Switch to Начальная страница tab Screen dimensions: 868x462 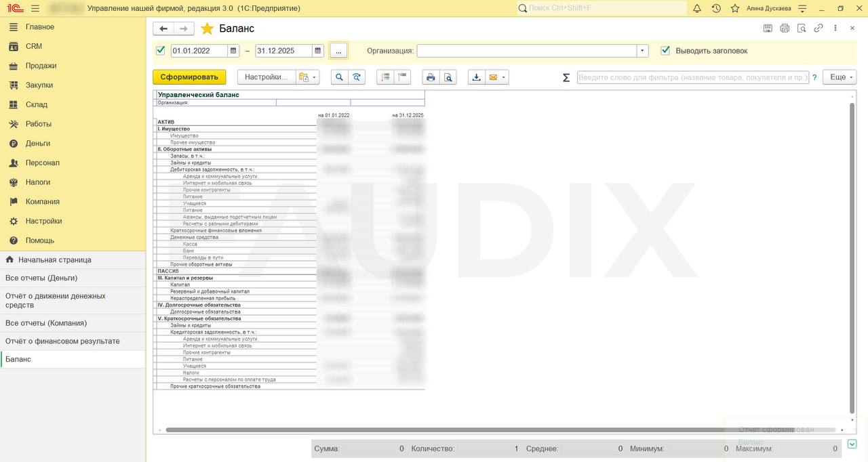[73, 260]
